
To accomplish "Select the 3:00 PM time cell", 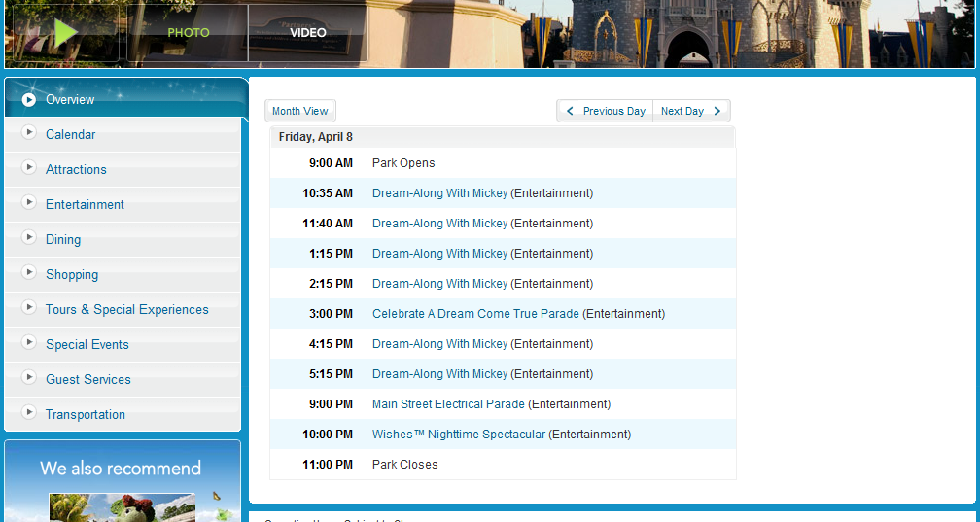I will [x=331, y=314].
